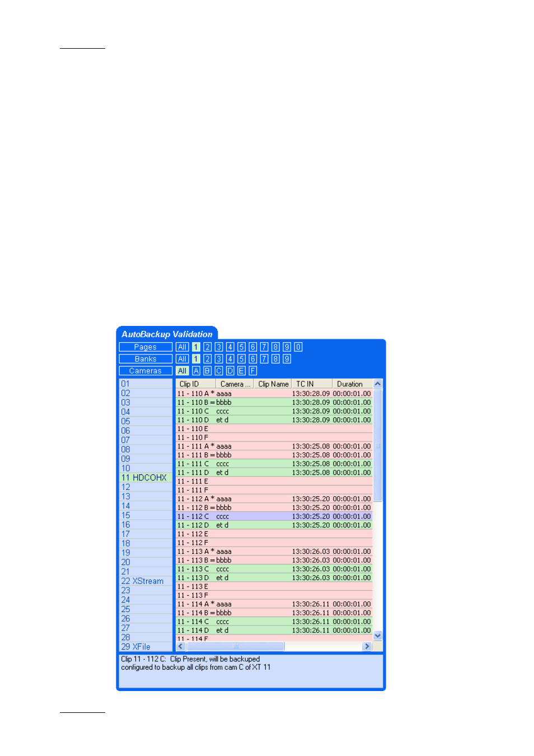Select camera A filter

coord(196,371)
